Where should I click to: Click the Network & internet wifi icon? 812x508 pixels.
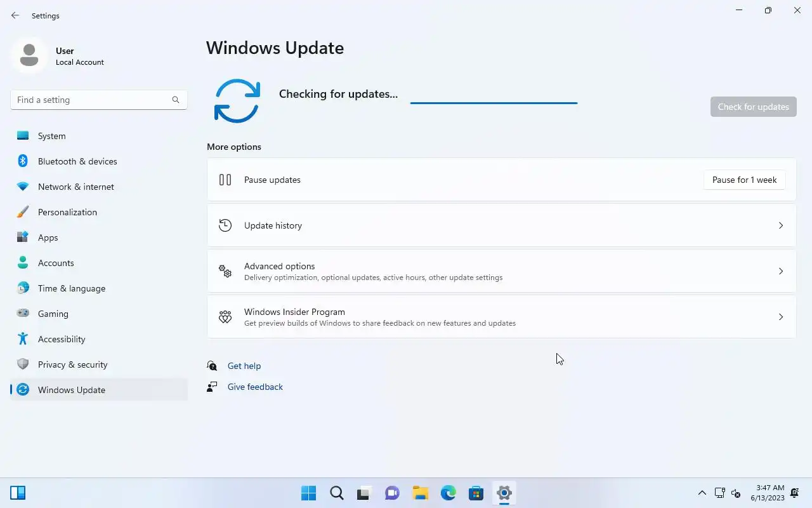pos(23,187)
